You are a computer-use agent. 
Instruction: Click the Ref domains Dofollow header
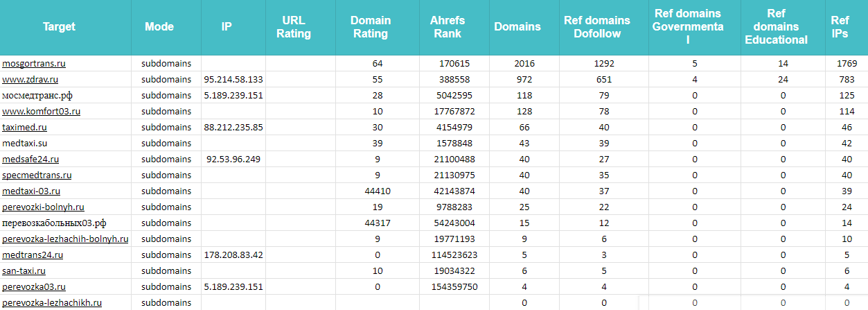(597, 27)
